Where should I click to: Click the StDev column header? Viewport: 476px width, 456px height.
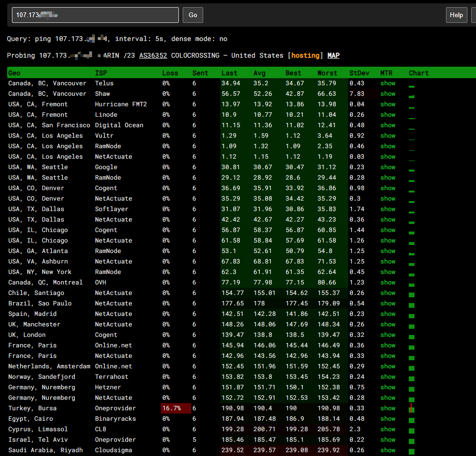point(360,73)
